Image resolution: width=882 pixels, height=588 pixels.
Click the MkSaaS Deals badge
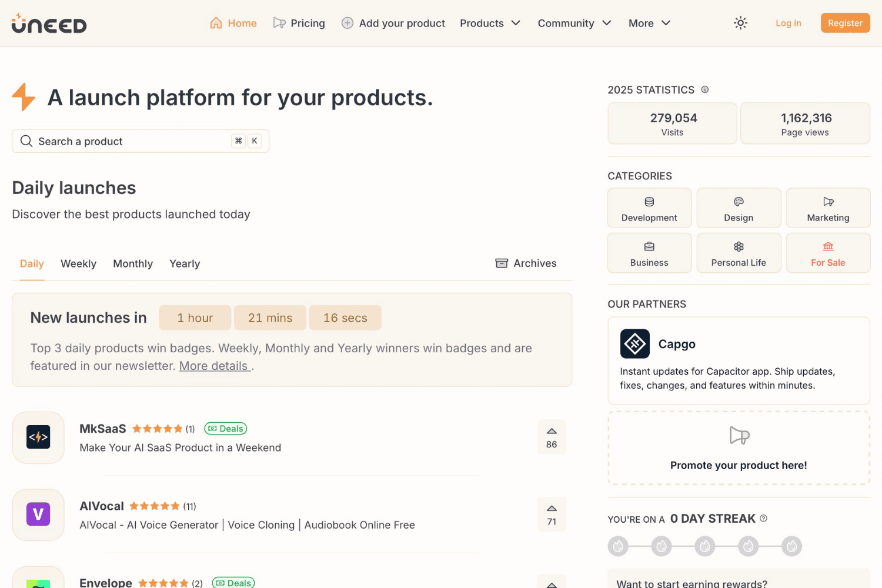point(226,429)
